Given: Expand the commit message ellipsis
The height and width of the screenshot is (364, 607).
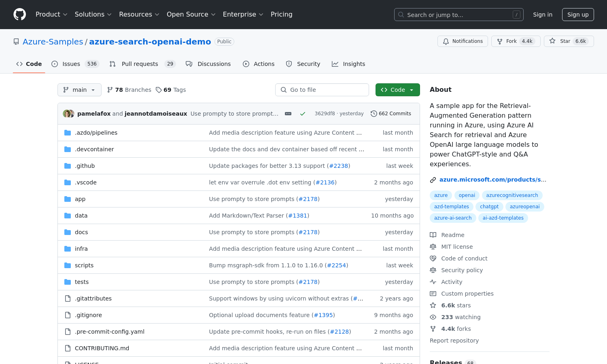Looking at the screenshot, I should [x=288, y=114].
